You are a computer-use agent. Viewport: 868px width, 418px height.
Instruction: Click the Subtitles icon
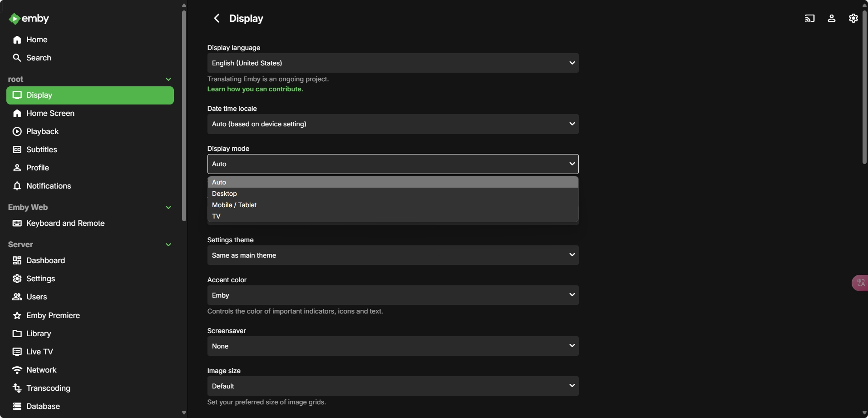pyautogui.click(x=17, y=150)
